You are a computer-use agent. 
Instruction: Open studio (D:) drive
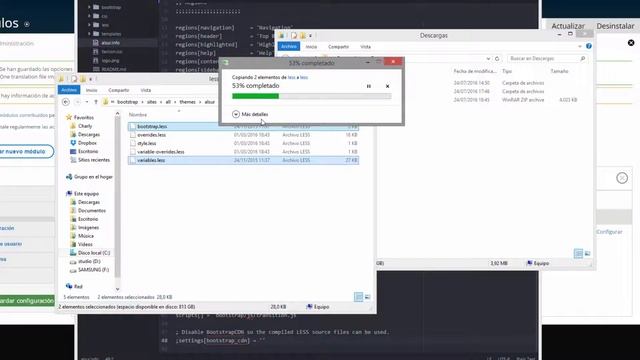85,261
